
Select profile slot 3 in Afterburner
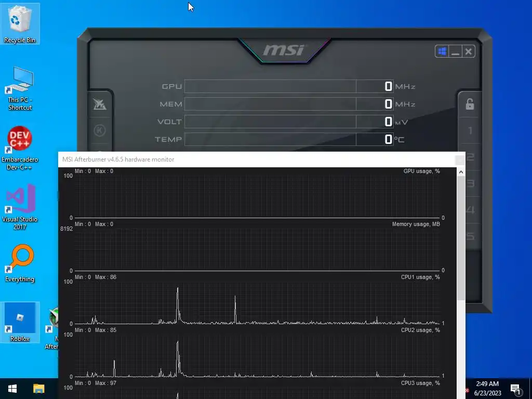470,183
